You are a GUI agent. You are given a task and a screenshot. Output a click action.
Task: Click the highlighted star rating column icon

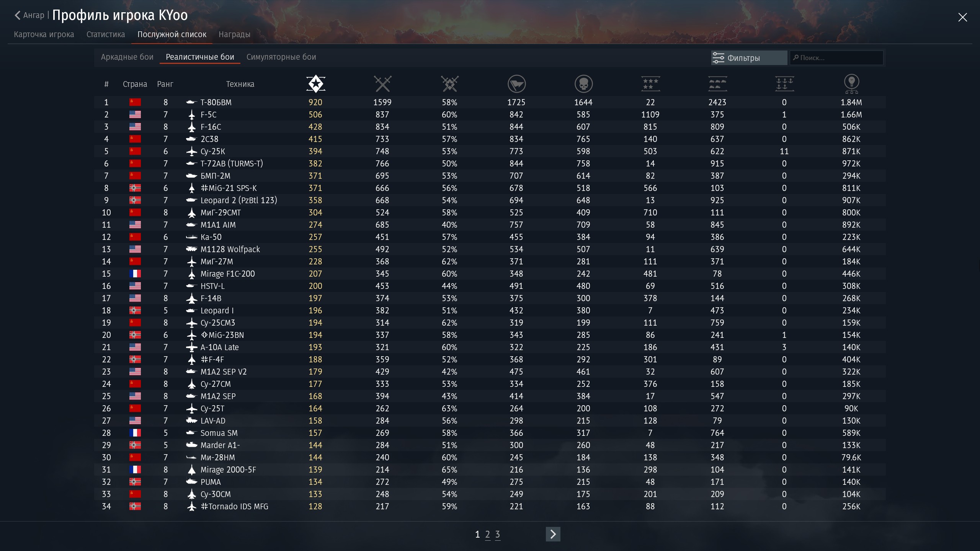coord(315,84)
